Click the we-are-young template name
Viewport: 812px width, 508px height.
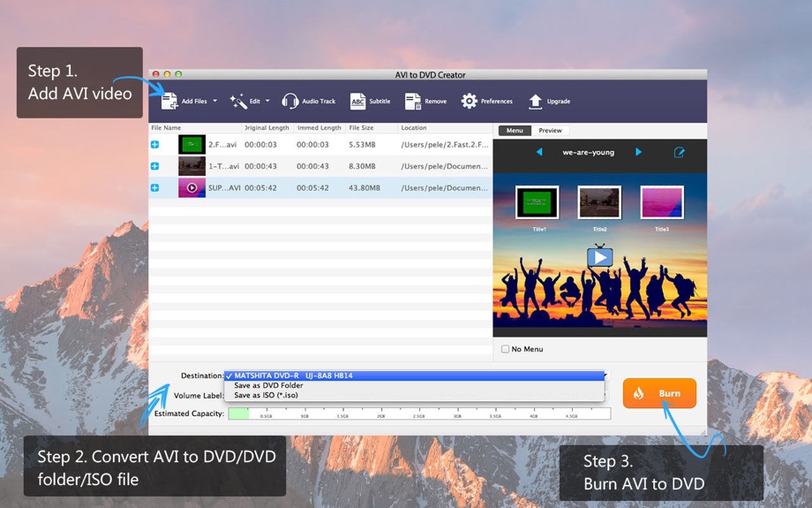point(589,152)
